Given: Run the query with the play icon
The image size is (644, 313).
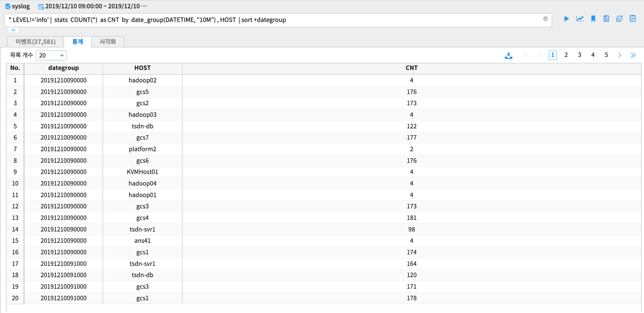Looking at the screenshot, I should point(567,19).
